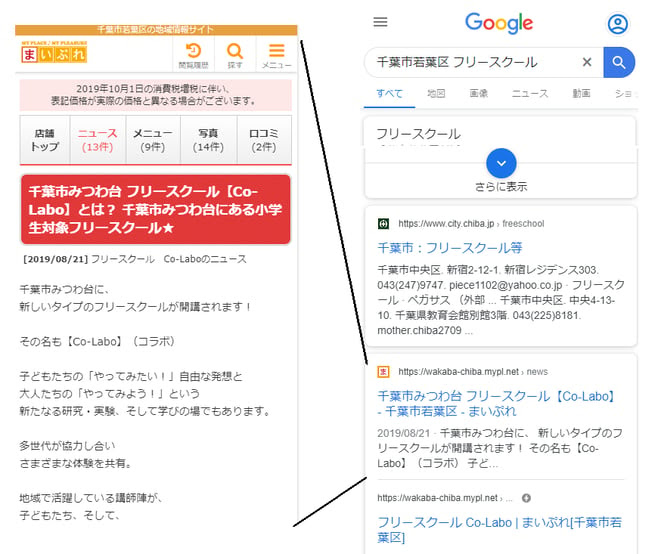Click the orange 千葉市若葉区の地域情報サイト banner
Screen dimensions: 658x554
click(156, 30)
